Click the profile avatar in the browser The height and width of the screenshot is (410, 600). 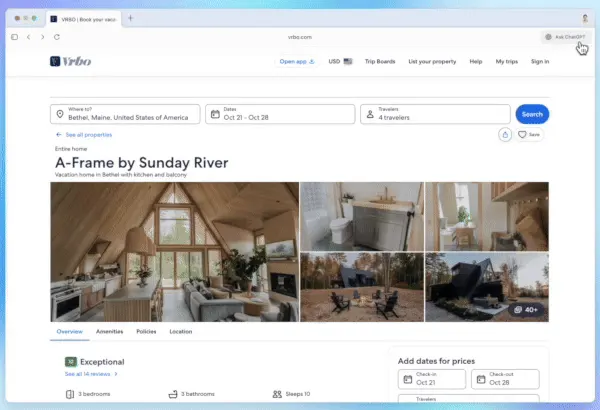(585, 18)
